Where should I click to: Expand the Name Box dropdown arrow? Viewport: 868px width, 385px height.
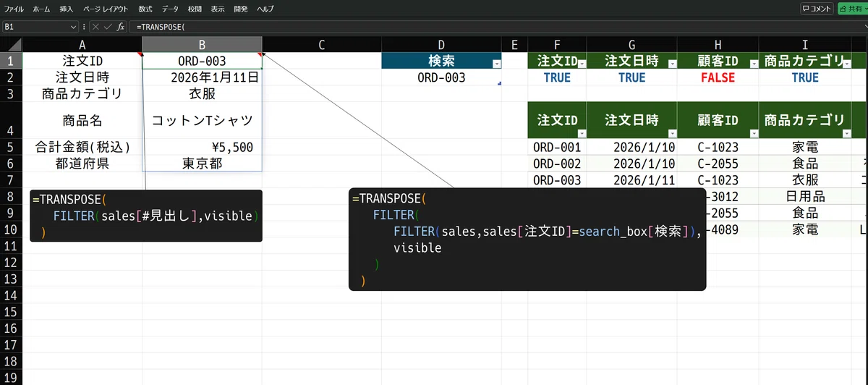[x=73, y=27]
